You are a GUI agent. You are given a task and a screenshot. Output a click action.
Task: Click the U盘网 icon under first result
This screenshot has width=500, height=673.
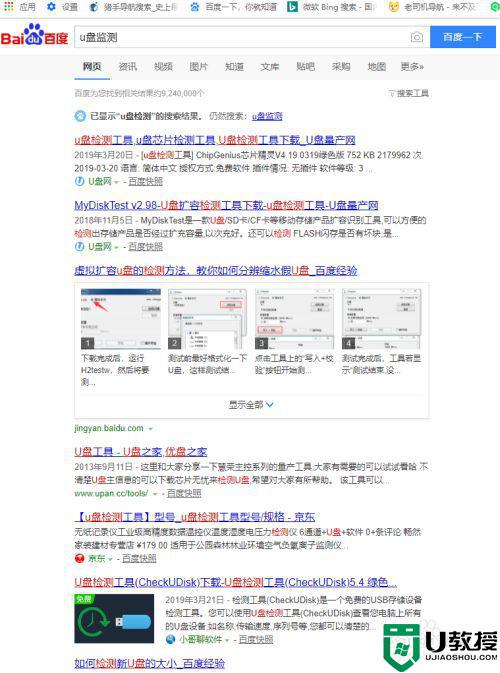point(79,182)
